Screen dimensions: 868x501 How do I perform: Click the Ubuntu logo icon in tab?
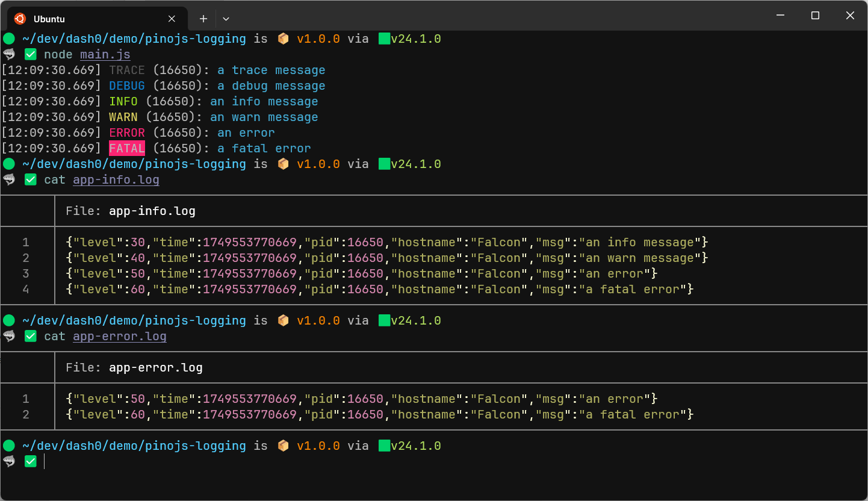[20, 19]
